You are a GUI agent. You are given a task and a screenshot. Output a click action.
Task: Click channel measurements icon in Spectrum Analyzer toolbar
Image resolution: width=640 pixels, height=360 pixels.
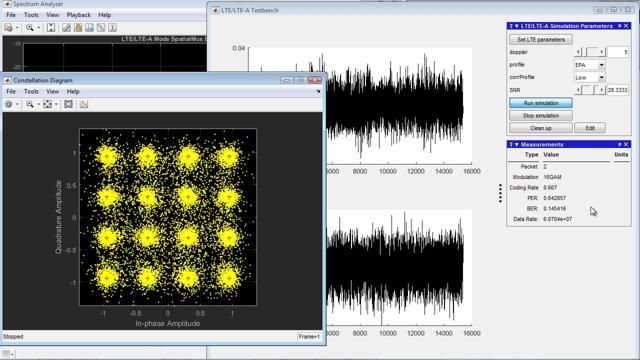pos(101,28)
